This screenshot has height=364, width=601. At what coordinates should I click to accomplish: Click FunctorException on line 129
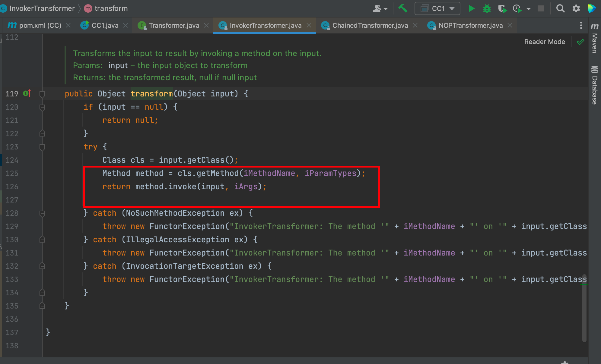tap(187, 226)
